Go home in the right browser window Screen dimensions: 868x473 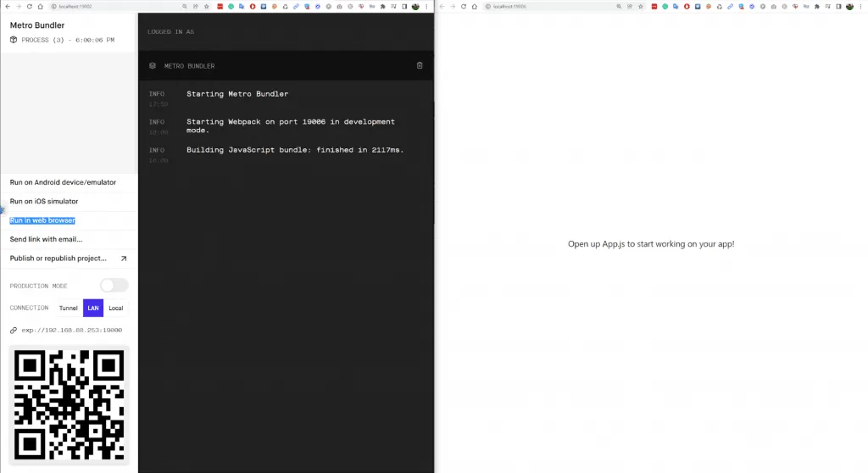coord(475,7)
